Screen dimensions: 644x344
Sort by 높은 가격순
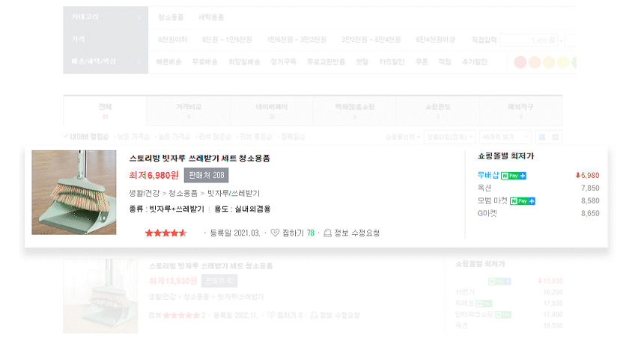coord(174,137)
